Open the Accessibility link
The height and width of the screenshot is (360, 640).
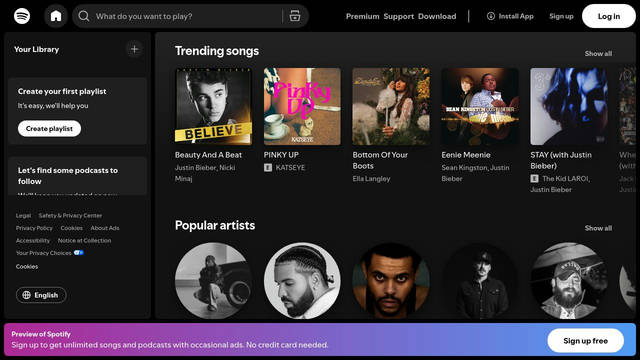[33, 240]
